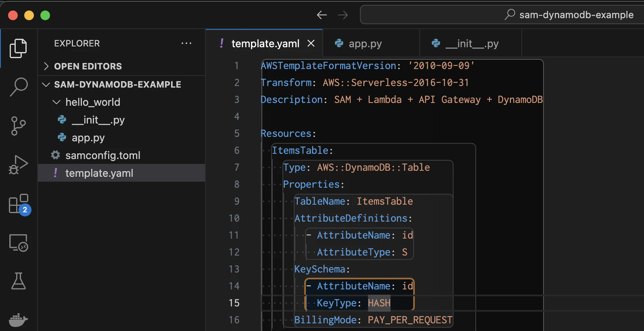
Task: Open the Run and Debug view
Action: tap(18, 165)
